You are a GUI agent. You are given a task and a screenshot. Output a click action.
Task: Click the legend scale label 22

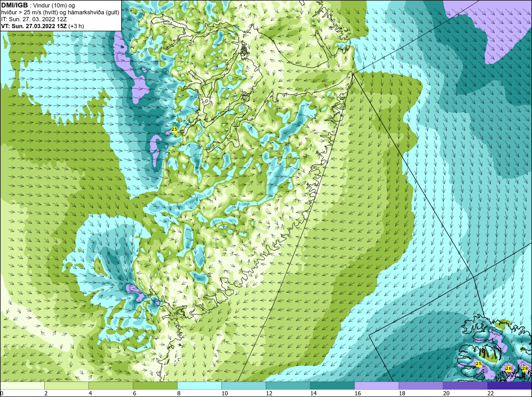point(491,393)
